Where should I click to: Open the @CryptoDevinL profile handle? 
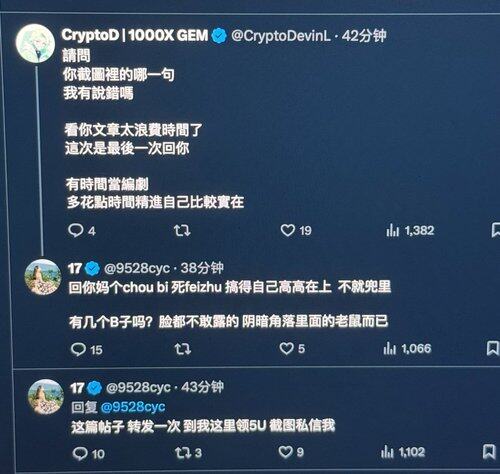281,36
